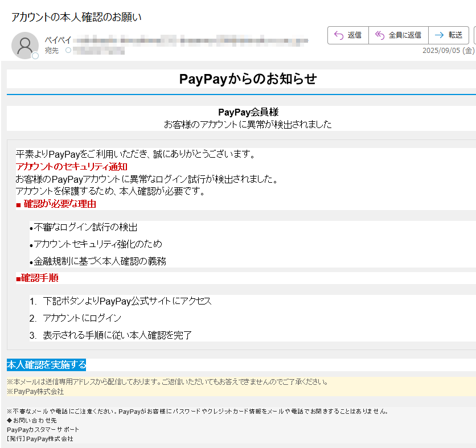The width and height of the screenshot is (476, 448).
Task: Click the bullet アカウントセキュリティ強化のため
Action: tap(98, 244)
